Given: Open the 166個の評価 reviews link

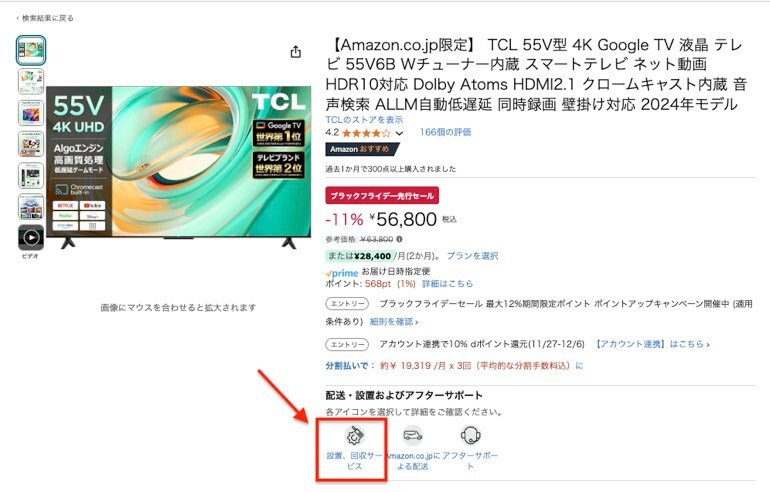Looking at the screenshot, I should click(x=445, y=132).
